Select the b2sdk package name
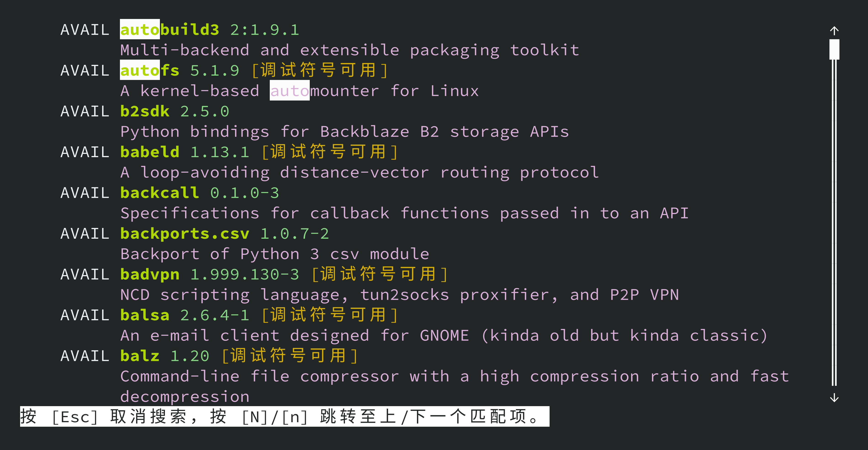The height and width of the screenshot is (450, 868). pos(145,111)
